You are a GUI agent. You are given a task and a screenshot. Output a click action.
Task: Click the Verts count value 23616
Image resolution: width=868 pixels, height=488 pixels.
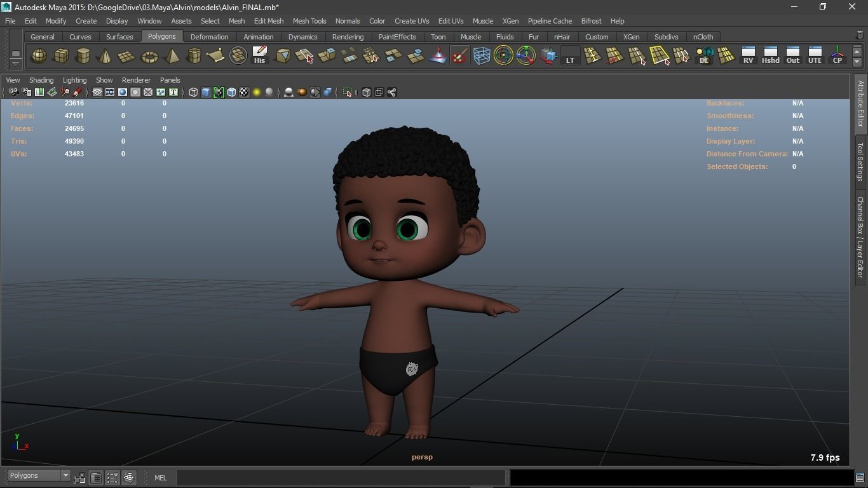point(74,103)
